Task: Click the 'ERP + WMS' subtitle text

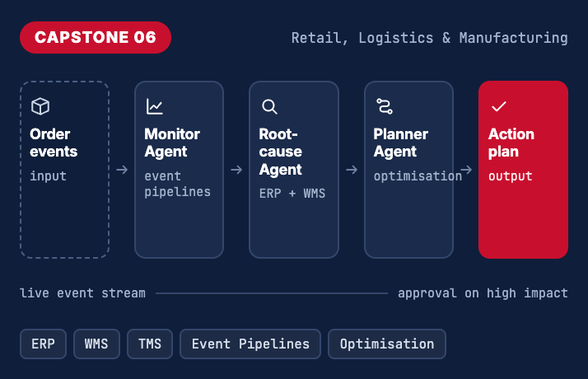Action: (x=292, y=194)
